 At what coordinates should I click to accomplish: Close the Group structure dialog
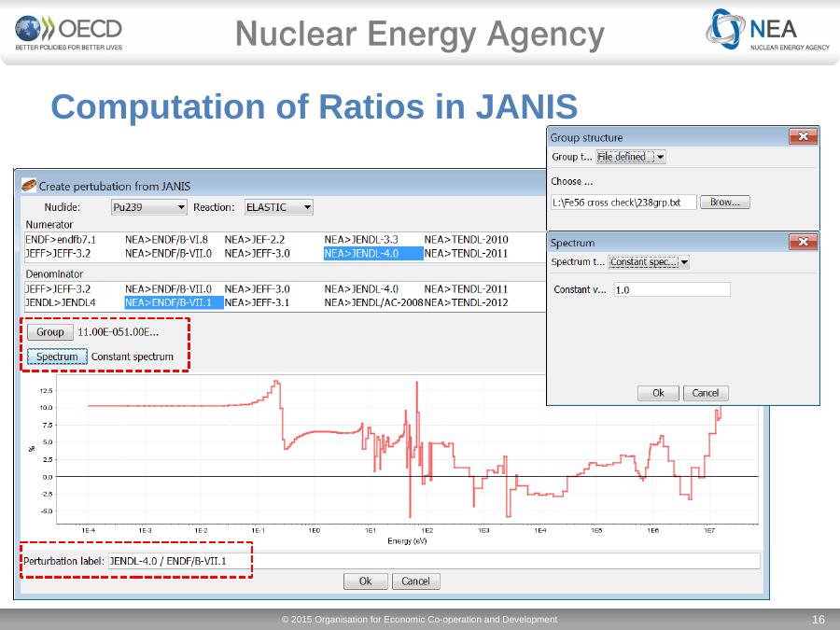pyautogui.click(x=803, y=137)
